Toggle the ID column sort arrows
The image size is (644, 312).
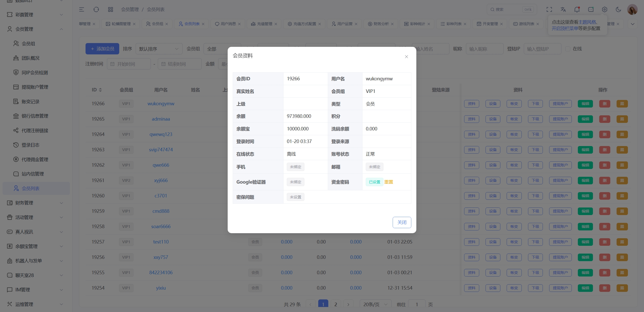click(x=100, y=90)
